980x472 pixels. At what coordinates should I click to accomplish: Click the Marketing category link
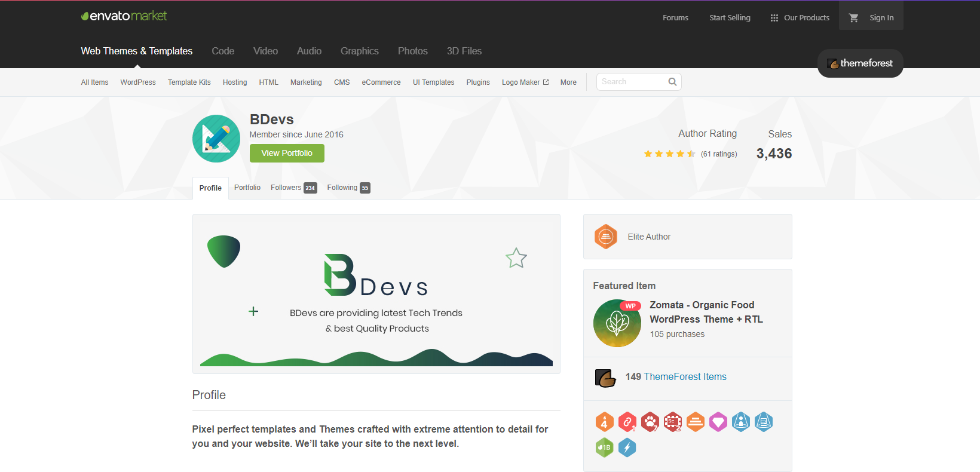[306, 82]
